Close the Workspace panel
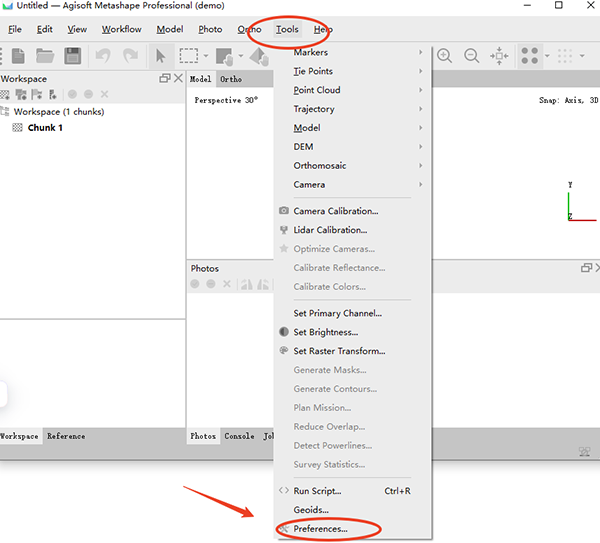This screenshot has width=600, height=543. click(178, 78)
